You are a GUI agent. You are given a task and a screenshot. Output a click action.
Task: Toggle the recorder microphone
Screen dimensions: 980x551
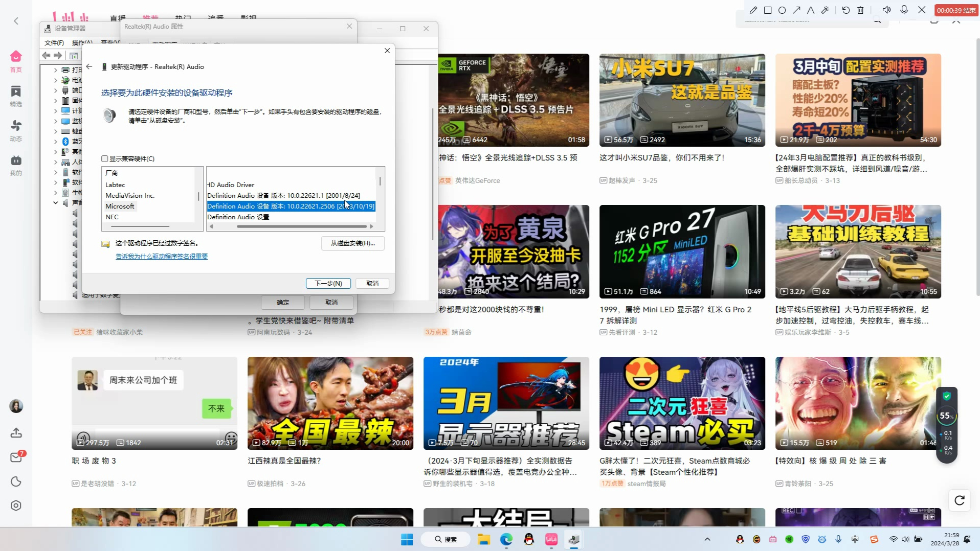click(904, 10)
